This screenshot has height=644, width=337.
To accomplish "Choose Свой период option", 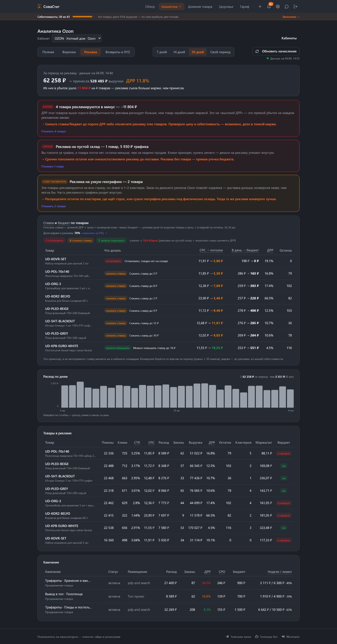I will coord(220,52).
